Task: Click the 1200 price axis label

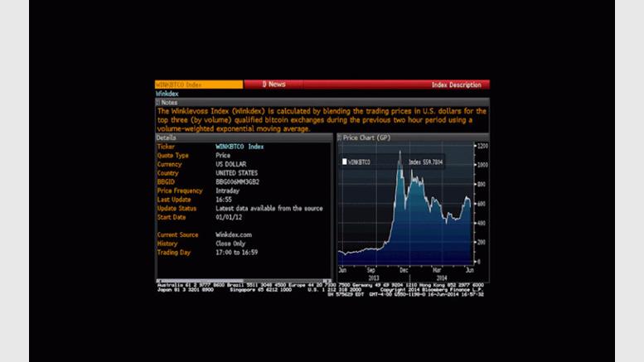Action: [482, 146]
